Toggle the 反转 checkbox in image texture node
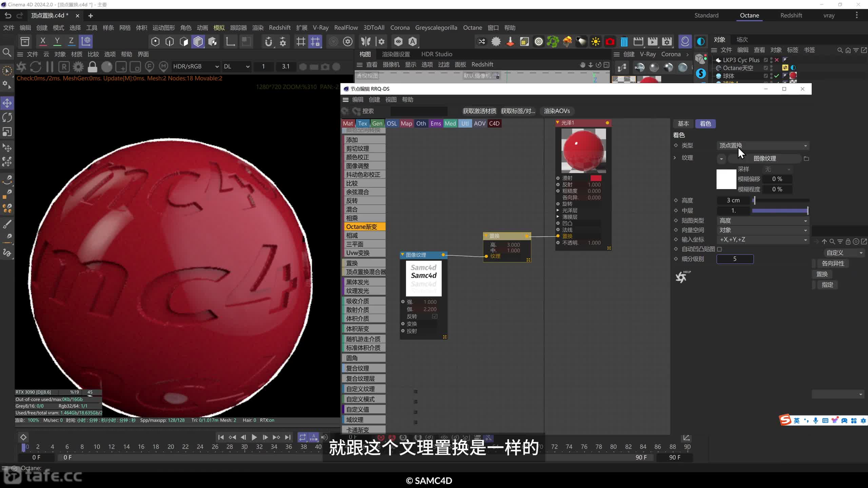Image resolution: width=868 pixels, height=488 pixels. [x=435, y=316]
